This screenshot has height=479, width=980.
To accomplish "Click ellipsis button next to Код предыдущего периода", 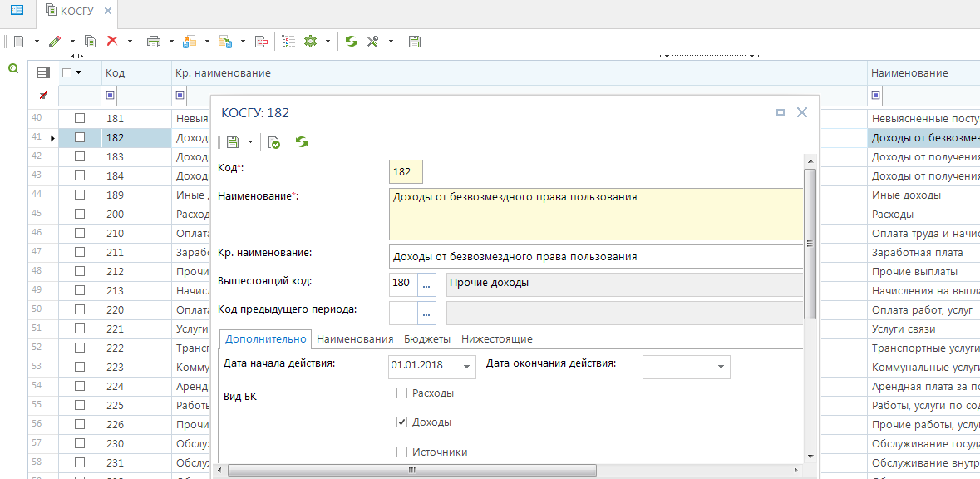I will [427, 314].
